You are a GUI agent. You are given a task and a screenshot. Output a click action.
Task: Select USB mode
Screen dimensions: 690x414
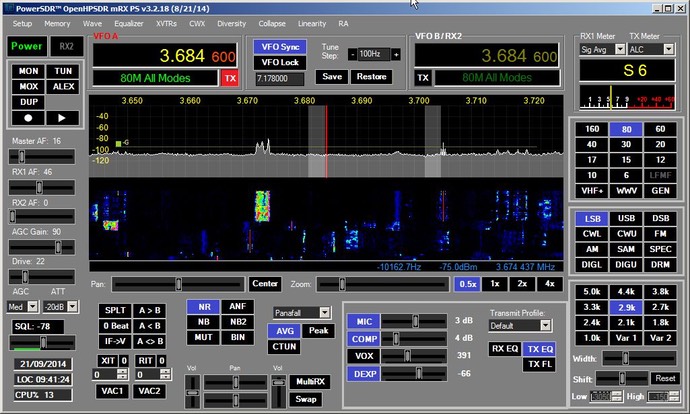pyautogui.click(x=626, y=218)
